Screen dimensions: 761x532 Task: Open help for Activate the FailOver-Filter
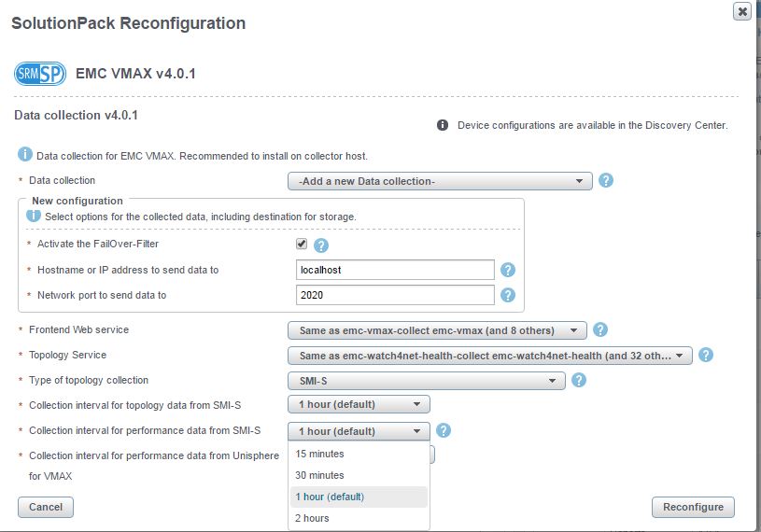[321, 245]
